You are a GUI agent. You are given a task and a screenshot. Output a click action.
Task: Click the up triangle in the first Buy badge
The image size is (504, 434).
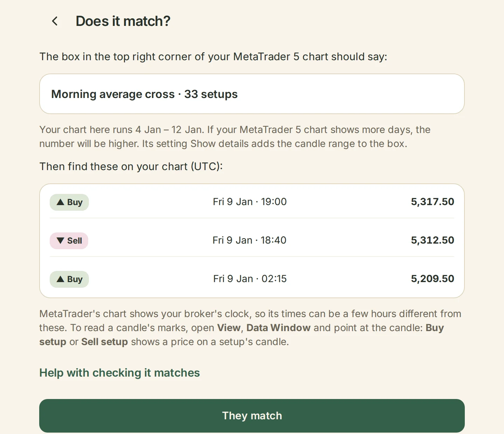[61, 202]
